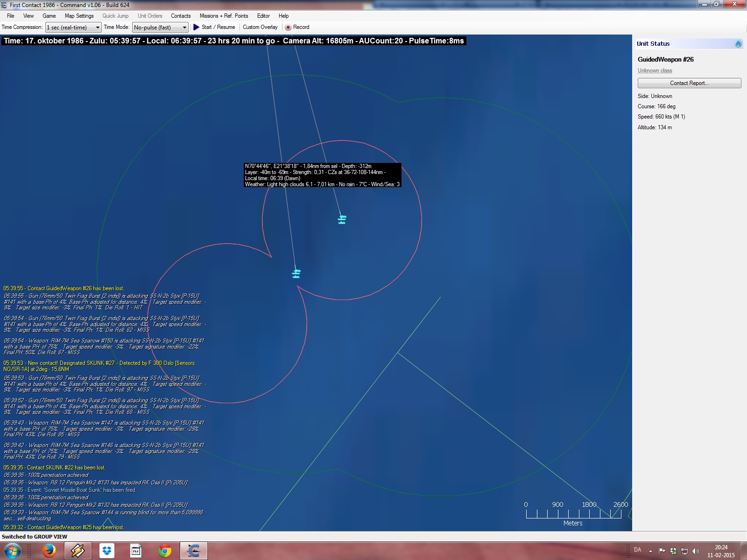This screenshot has width=747, height=560.
Task: Open the Contacts menu
Action: coord(181,16)
